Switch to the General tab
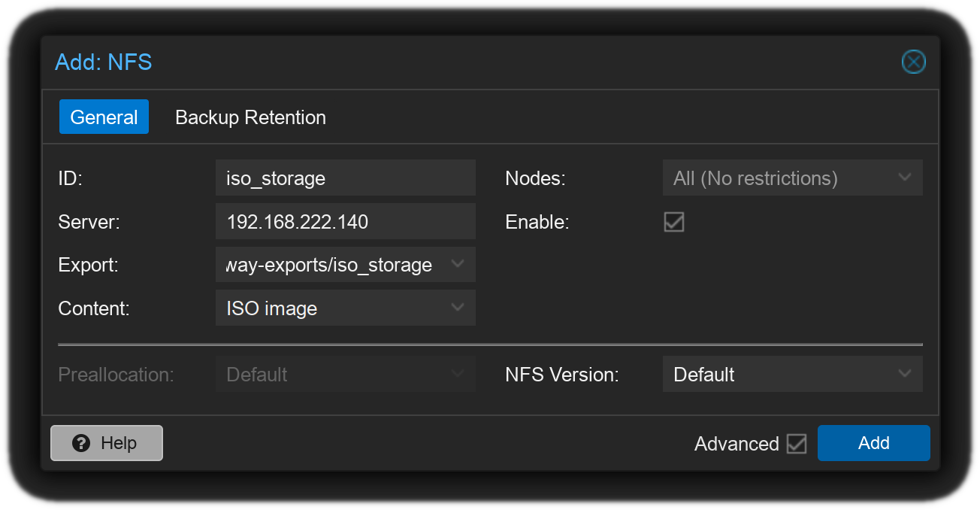This screenshot has height=510, width=980. click(104, 117)
